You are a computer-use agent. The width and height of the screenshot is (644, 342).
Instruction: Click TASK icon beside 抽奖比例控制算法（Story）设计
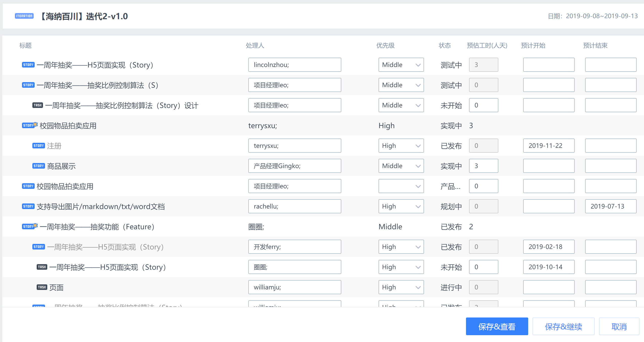(x=38, y=105)
